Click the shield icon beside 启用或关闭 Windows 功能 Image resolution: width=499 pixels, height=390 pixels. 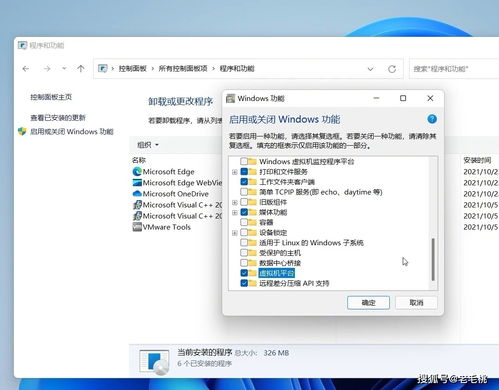[x=22, y=131]
